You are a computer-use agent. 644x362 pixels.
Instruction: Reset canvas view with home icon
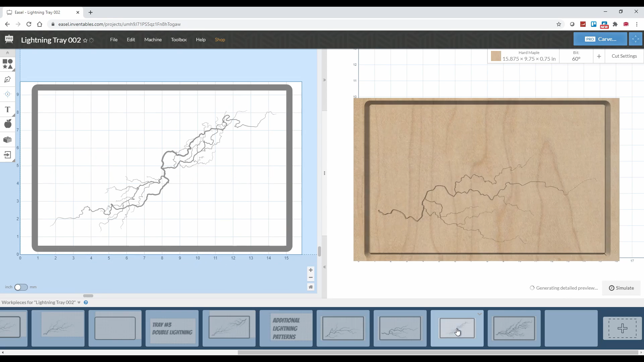click(311, 287)
